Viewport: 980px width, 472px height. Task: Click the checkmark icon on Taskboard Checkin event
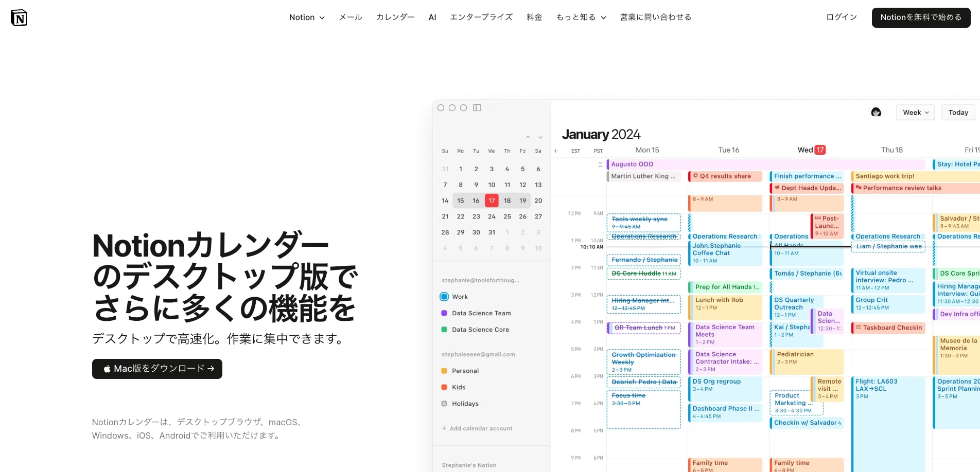point(860,328)
